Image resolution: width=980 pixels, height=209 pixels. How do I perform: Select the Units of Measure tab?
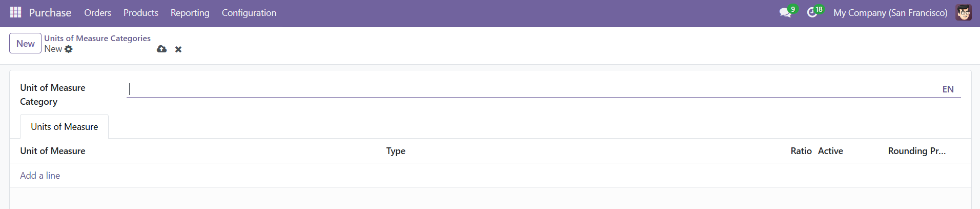pyautogui.click(x=64, y=127)
